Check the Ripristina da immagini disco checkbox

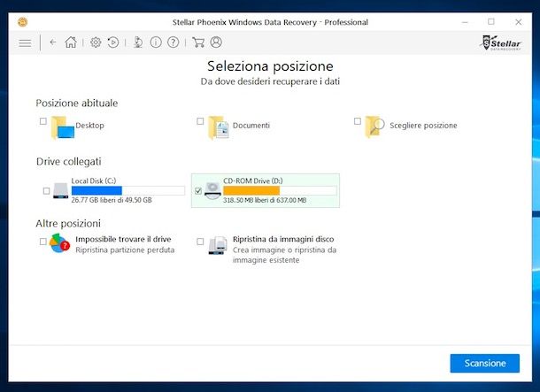[200, 242]
